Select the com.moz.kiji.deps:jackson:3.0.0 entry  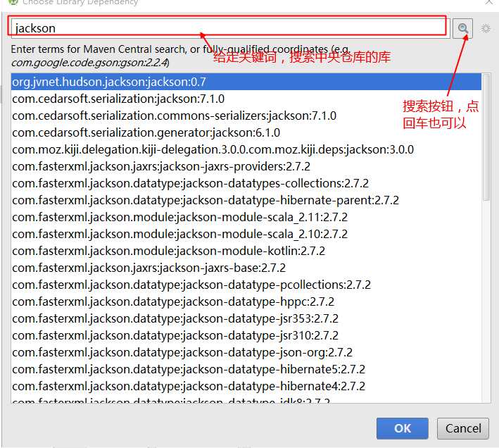246,149
